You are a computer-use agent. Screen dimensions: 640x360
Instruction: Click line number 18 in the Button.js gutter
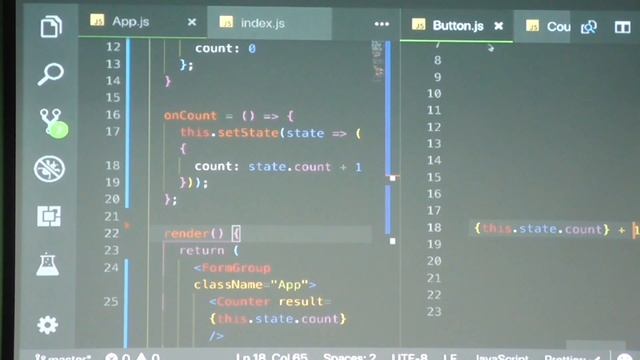(434, 227)
